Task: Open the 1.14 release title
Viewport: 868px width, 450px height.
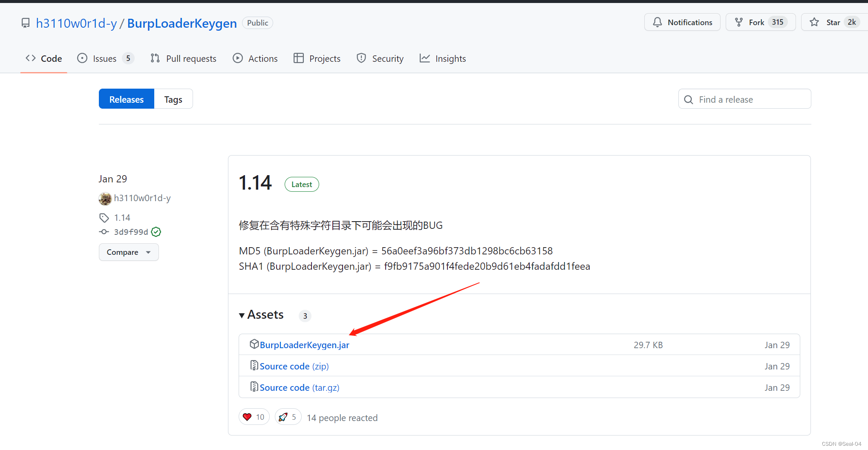Action: (x=255, y=183)
